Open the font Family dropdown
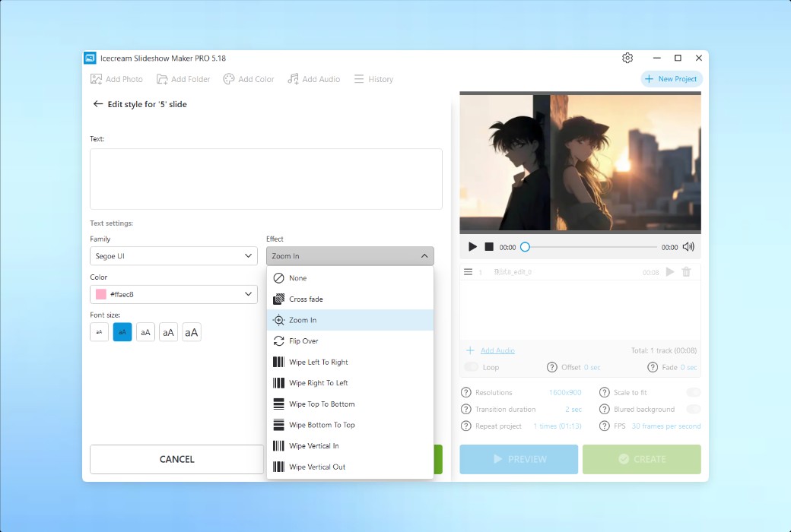Screen dimensions: 791x532 [x=173, y=256]
